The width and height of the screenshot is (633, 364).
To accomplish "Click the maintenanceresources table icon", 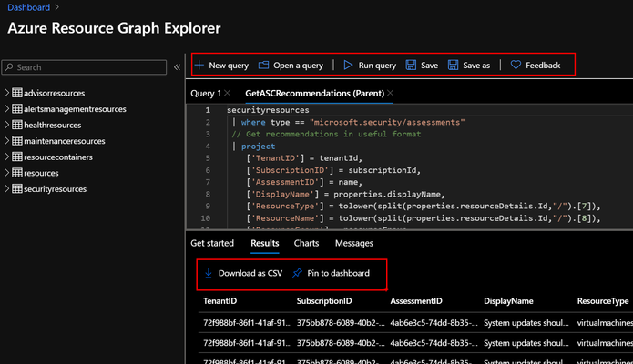I will pyautogui.click(x=17, y=140).
